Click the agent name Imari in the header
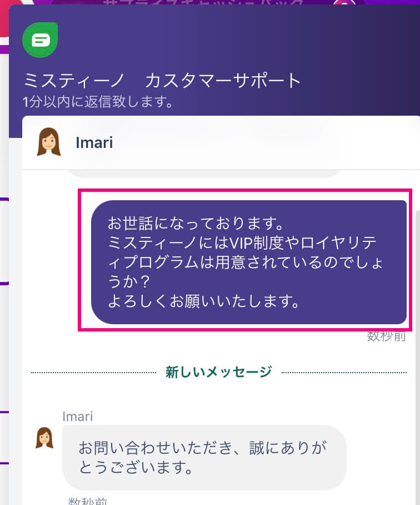 tap(94, 143)
